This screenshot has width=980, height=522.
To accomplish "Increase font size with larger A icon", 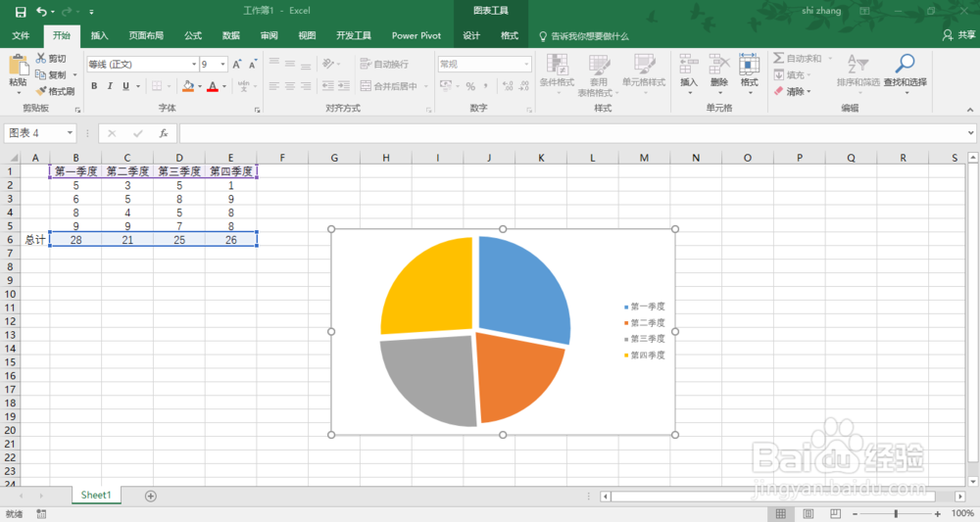I will pos(237,65).
